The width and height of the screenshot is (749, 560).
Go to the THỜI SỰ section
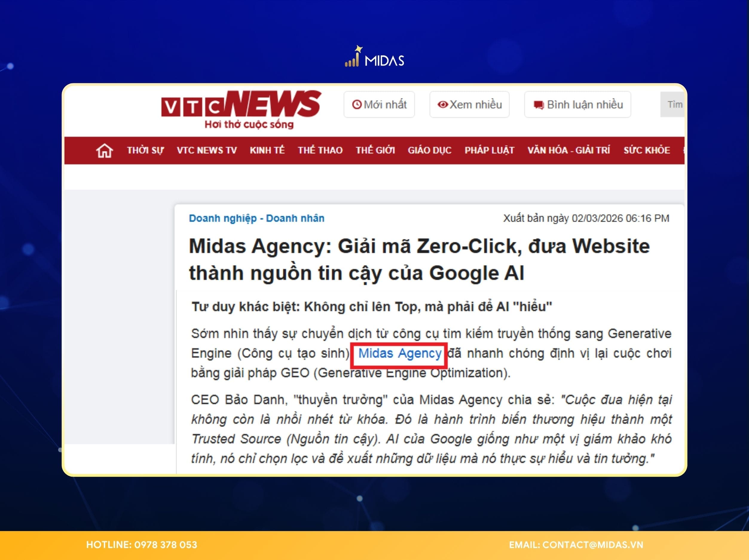pos(145,150)
